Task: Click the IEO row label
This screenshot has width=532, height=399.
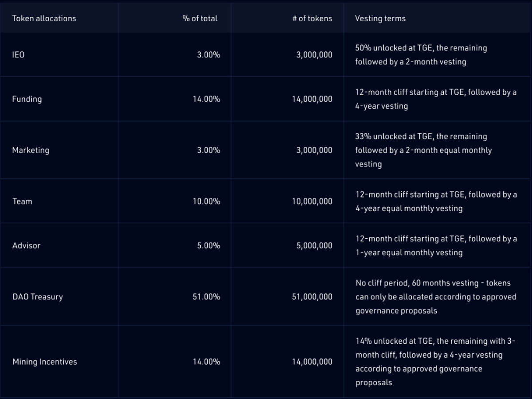Action: (x=18, y=55)
